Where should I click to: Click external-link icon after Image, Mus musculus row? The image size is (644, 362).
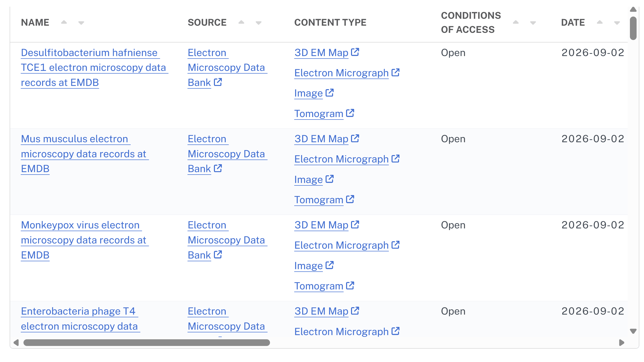click(x=330, y=179)
